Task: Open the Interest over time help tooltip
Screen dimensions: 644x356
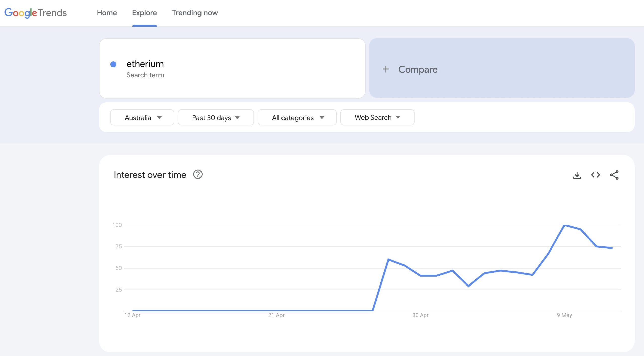Action: (x=198, y=174)
